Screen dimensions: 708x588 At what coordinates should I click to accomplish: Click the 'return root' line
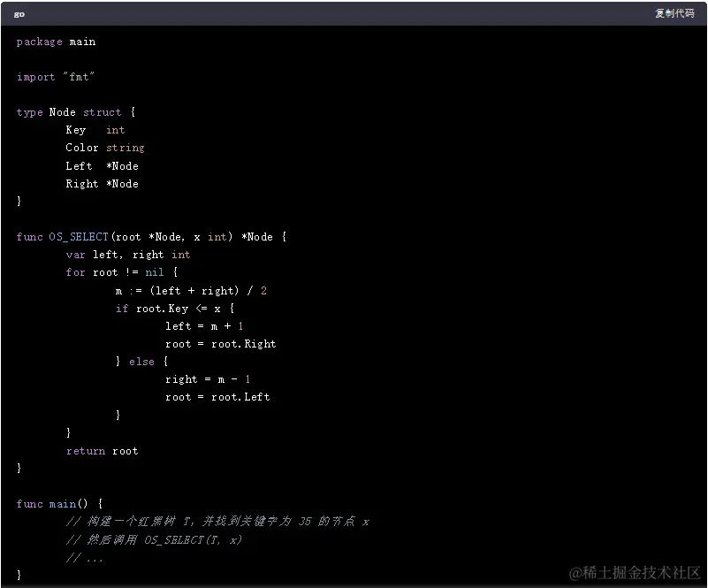(x=102, y=451)
